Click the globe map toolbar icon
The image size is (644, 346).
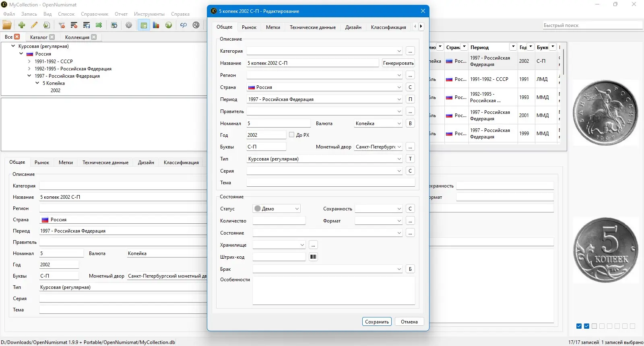[x=169, y=25]
